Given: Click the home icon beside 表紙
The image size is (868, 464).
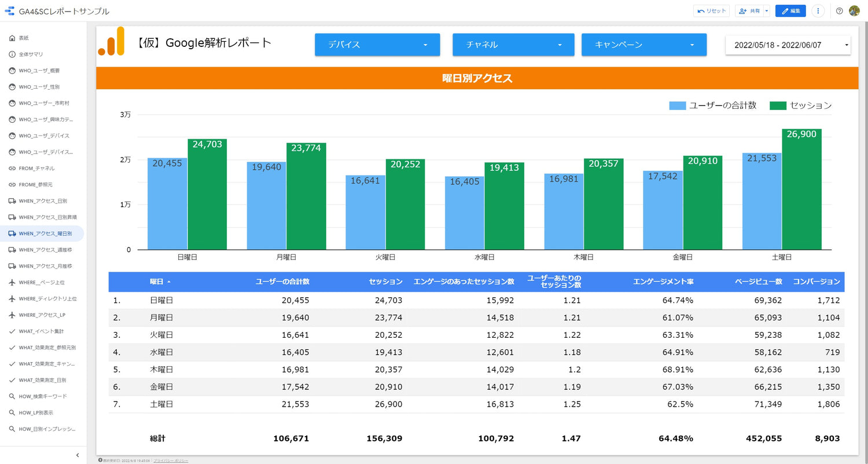Looking at the screenshot, I should pos(12,38).
